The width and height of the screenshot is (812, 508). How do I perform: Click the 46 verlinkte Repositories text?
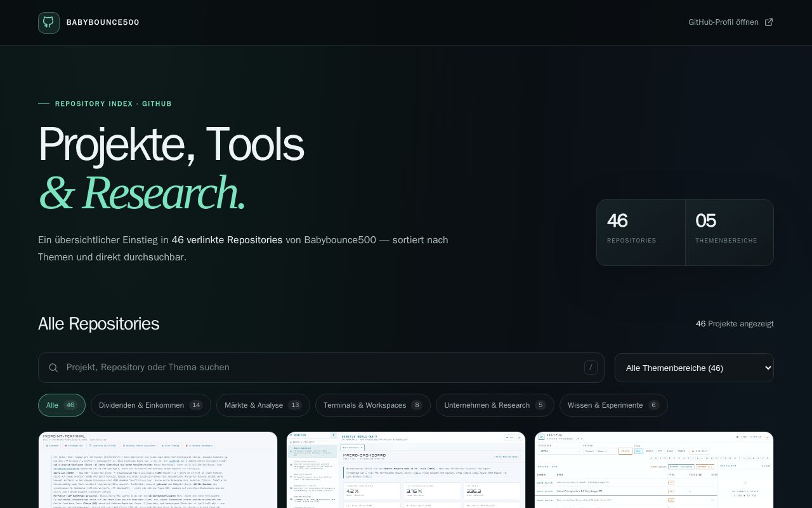pyautogui.click(x=227, y=240)
